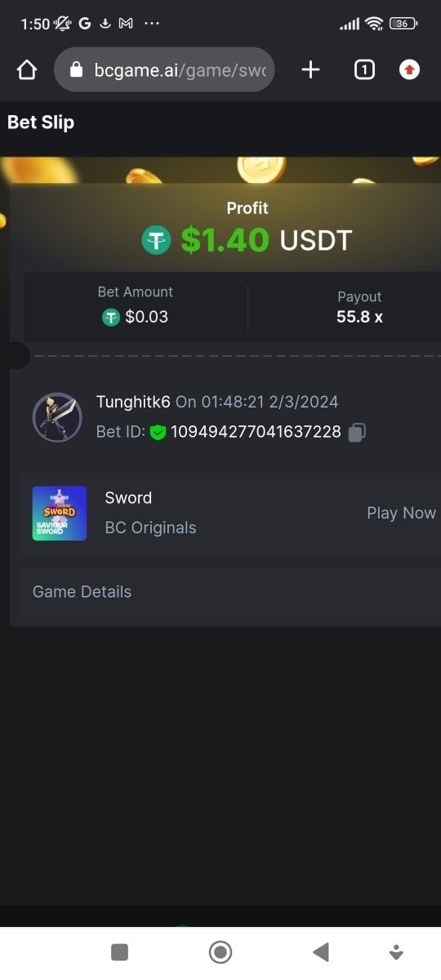Image resolution: width=441 pixels, height=980 pixels.
Task: Tap the Tether coin icon beside profit
Action: pyautogui.click(x=156, y=240)
